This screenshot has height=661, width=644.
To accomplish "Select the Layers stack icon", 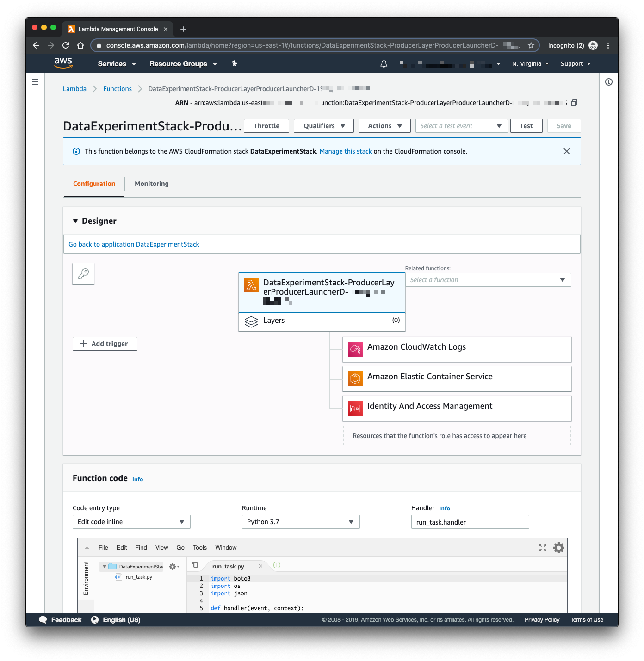I will tap(251, 321).
